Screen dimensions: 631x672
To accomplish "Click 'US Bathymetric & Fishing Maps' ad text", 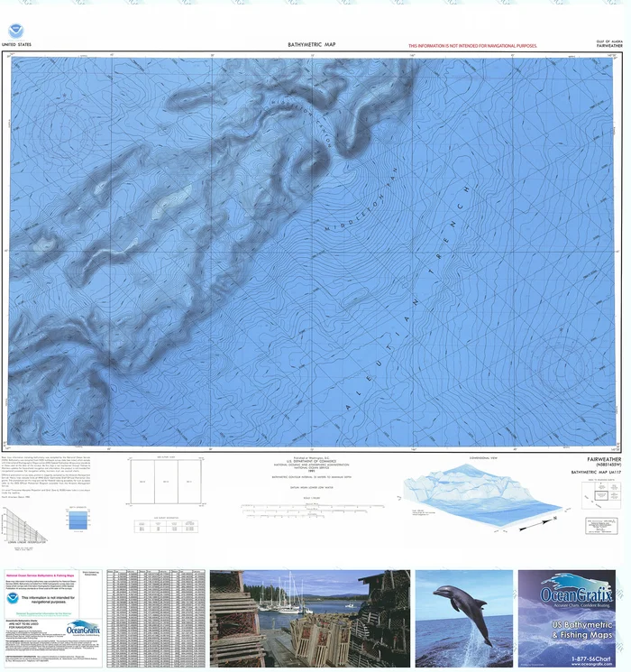I will (x=582, y=630).
